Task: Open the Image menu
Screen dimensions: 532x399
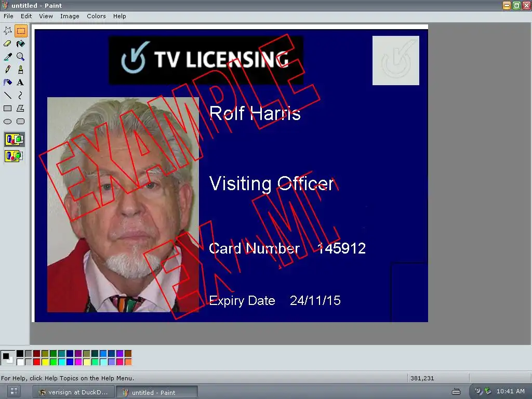Action: coord(70,16)
